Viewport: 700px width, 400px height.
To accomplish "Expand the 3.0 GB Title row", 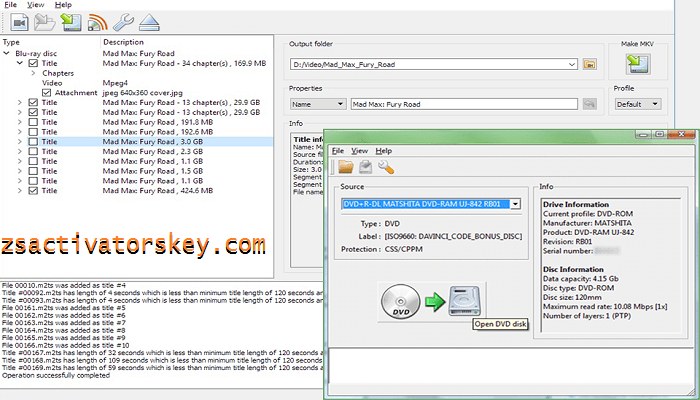I will (x=20, y=142).
